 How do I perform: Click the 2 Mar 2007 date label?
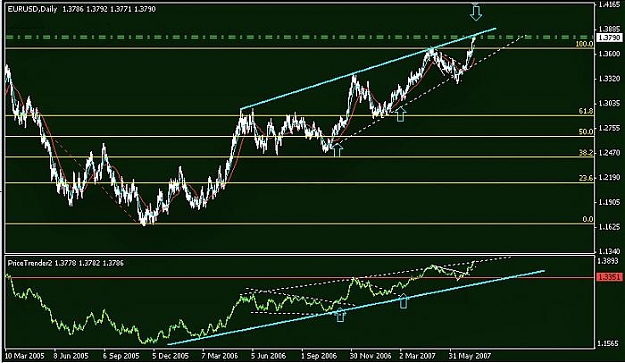tap(418, 355)
